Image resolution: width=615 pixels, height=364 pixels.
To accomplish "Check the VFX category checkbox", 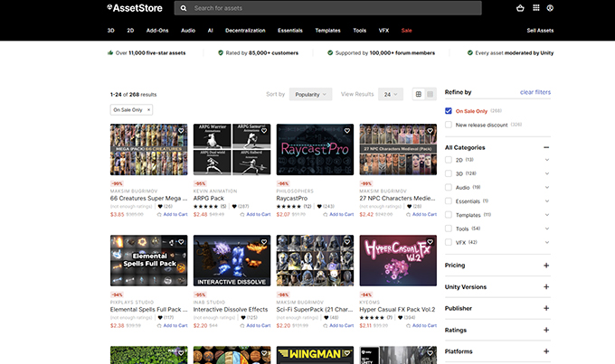I will [449, 242].
